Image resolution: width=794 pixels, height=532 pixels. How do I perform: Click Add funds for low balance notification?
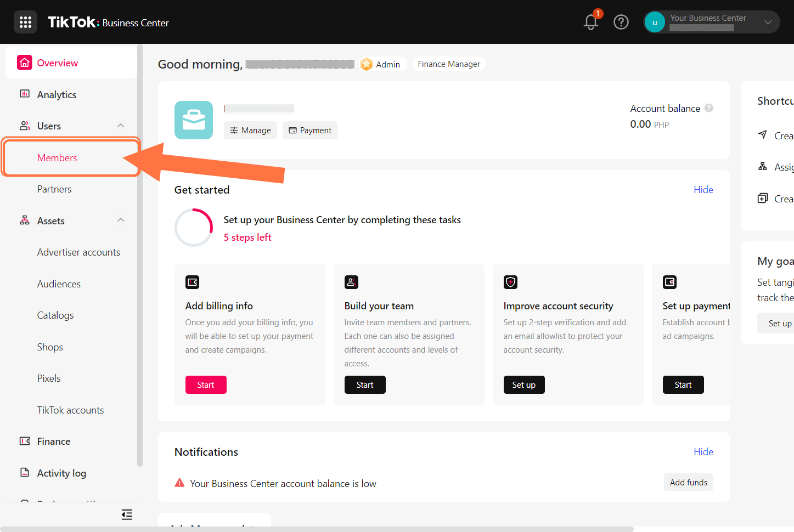(688, 482)
